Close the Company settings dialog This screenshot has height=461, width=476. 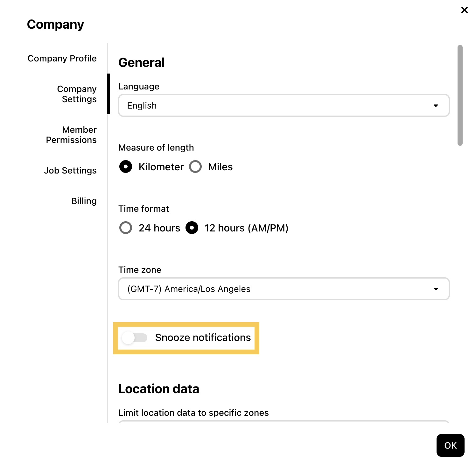click(464, 10)
